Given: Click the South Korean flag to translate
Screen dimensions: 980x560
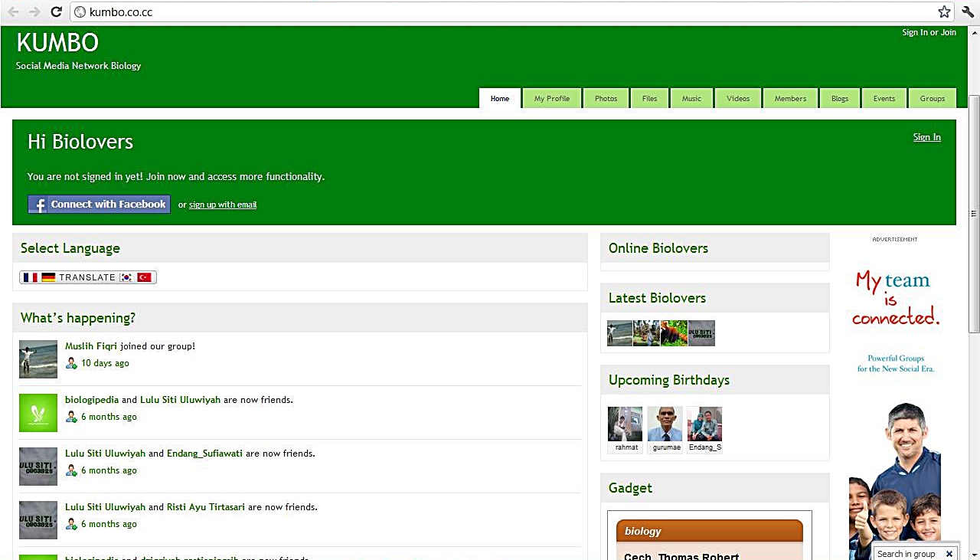Looking at the screenshot, I should click(x=126, y=277).
